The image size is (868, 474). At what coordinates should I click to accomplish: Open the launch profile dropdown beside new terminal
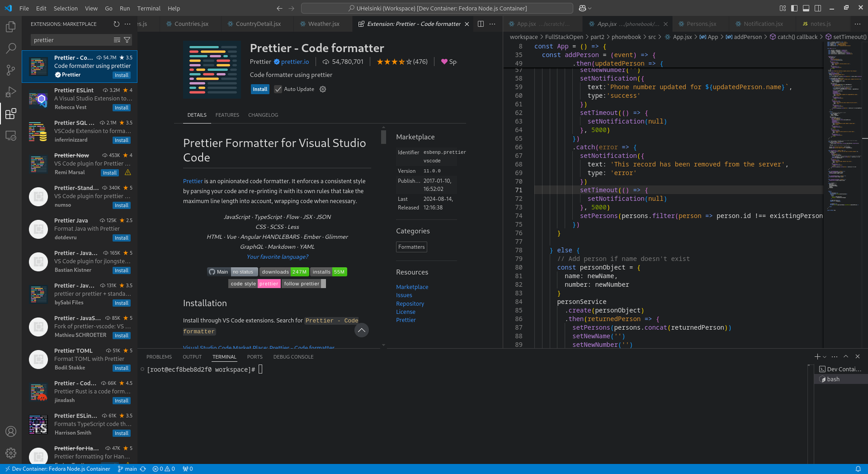[x=824, y=356]
